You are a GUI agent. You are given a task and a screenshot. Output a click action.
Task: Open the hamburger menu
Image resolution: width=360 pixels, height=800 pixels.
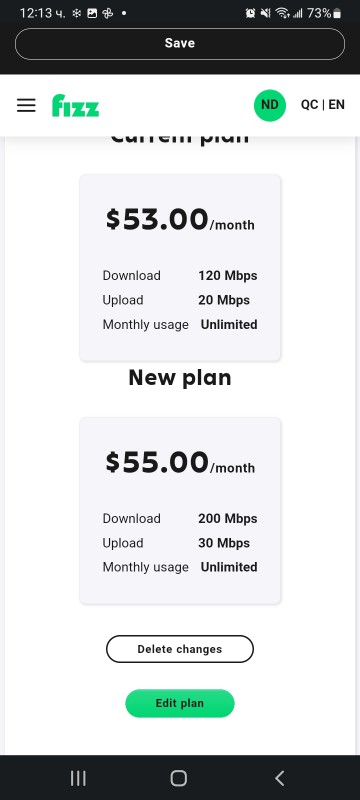click(26, 105)
